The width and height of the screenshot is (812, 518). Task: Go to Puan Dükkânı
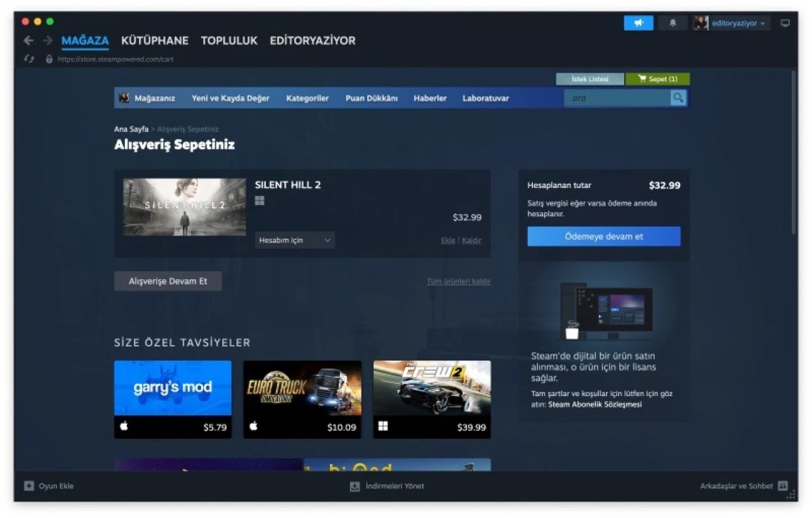372,98
